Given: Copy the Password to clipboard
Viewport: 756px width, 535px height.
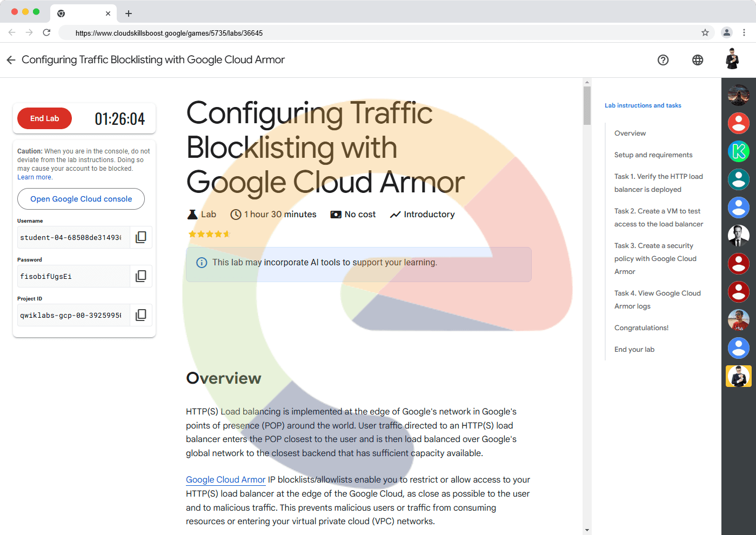Looking at the screenshot, I should click(x=141, y=276).
